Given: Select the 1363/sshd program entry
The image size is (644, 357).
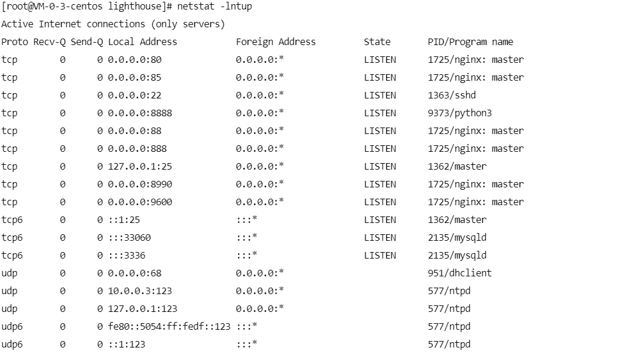Looking at the screenshot, I should click(452, 95).
